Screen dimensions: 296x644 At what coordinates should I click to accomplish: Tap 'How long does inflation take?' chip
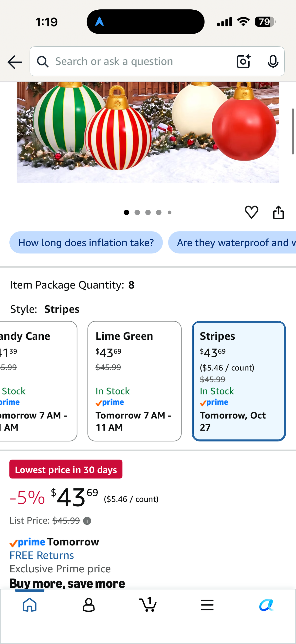coord(86,243)
